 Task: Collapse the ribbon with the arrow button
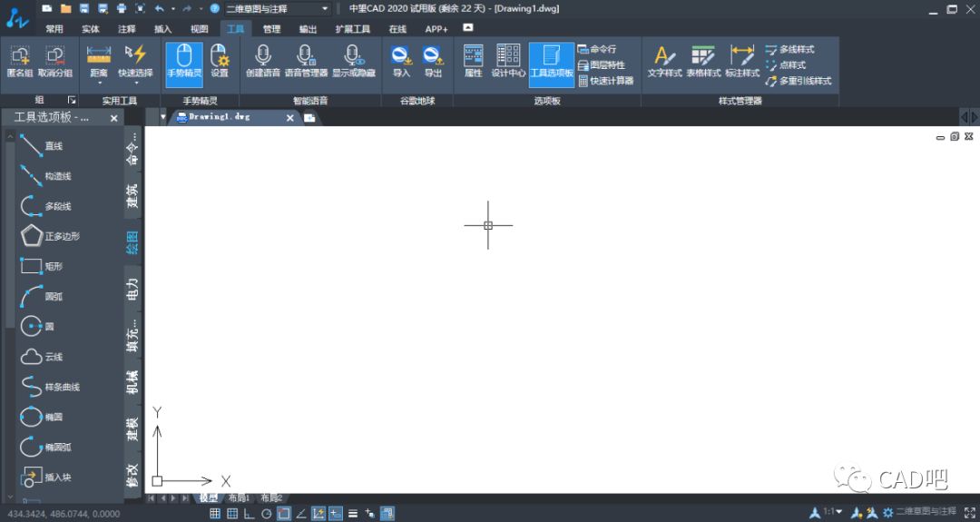click(468, 27)
